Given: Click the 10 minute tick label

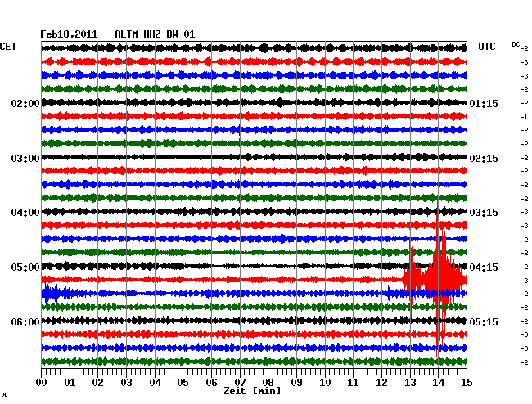Looking at the screenshot, I should pyautogui.click(x=325, y=382).
